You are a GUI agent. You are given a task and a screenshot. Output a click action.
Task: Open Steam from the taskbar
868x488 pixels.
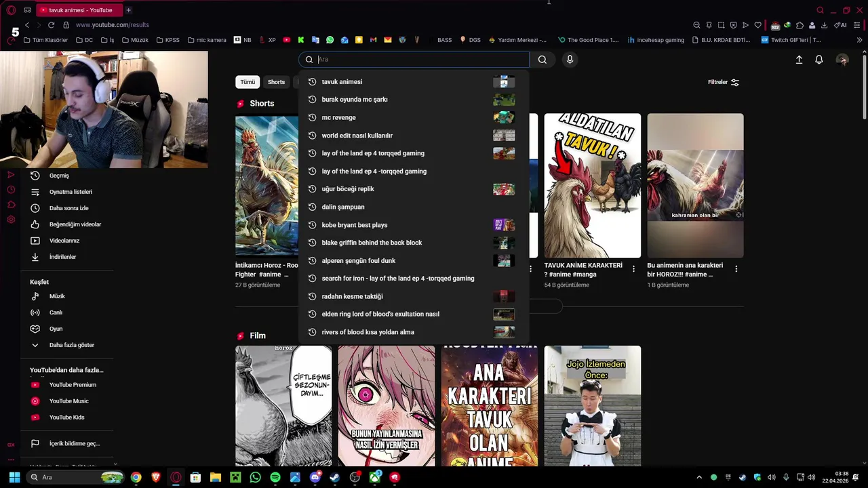[x=335, y=477]
